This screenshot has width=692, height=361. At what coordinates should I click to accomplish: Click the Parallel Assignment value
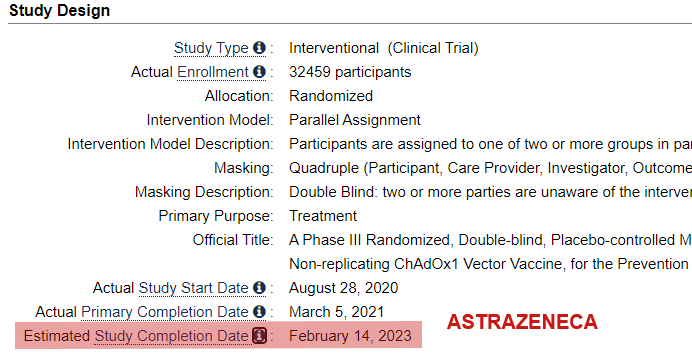355,120
